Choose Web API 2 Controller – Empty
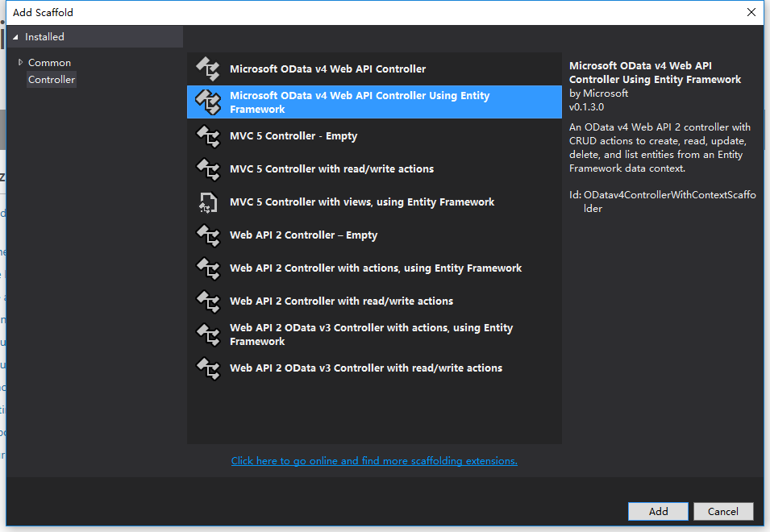This screenshot has width=770, height=532. coord(374,235)
